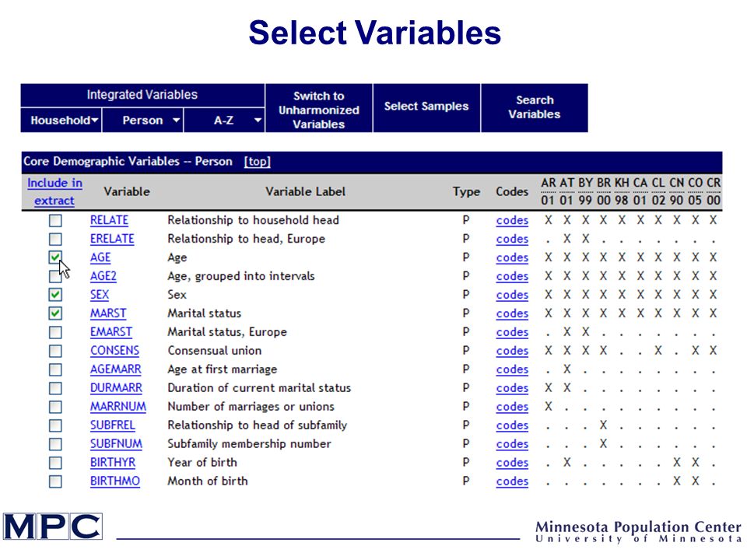Open the EMARST variable link
This screenshot has width=747, height=560.
pos(111,332)
